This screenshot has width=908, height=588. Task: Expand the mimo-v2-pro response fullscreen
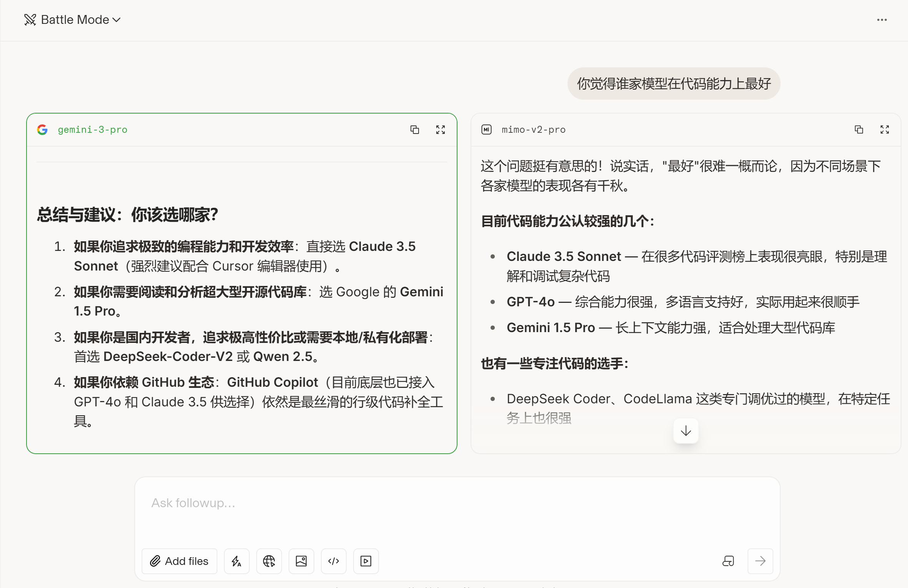tap(885, 130)
